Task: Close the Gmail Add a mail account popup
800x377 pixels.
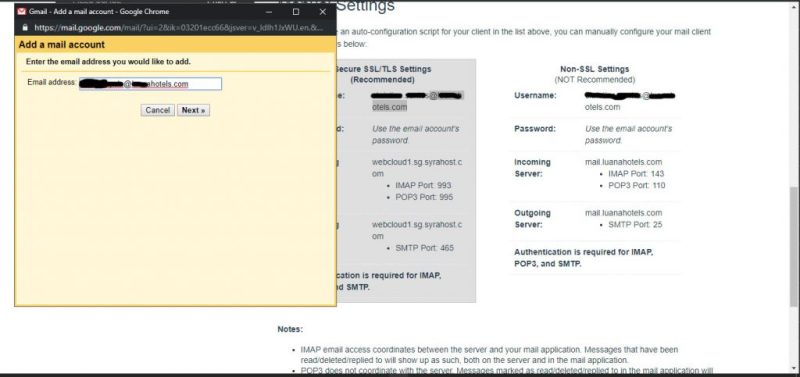Action: [x=322, y=12]
